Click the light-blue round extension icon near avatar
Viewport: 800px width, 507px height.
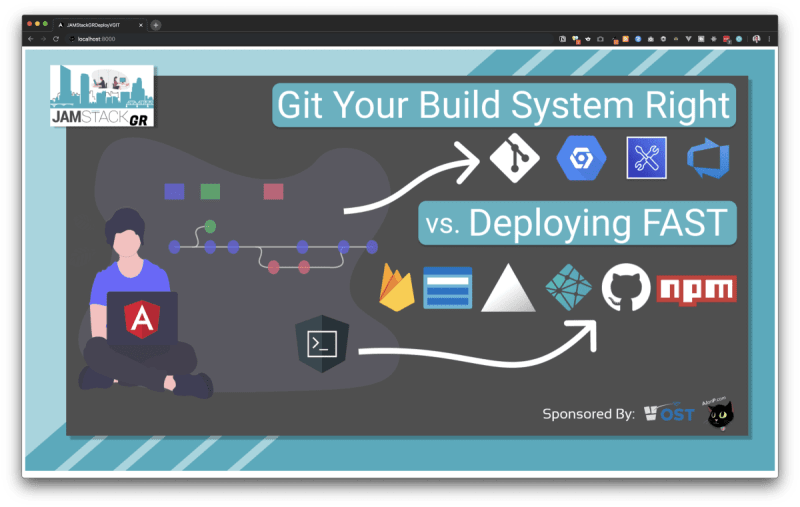pos(739,39)
